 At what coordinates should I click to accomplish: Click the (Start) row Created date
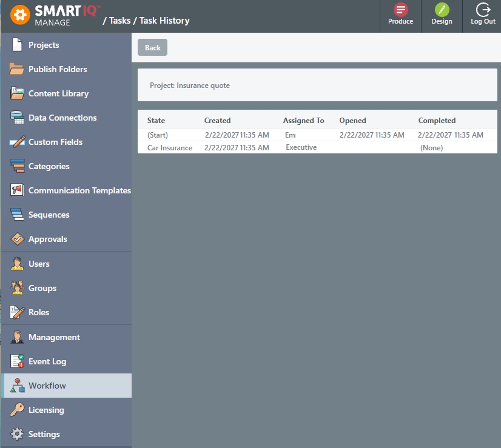[237, 135]
